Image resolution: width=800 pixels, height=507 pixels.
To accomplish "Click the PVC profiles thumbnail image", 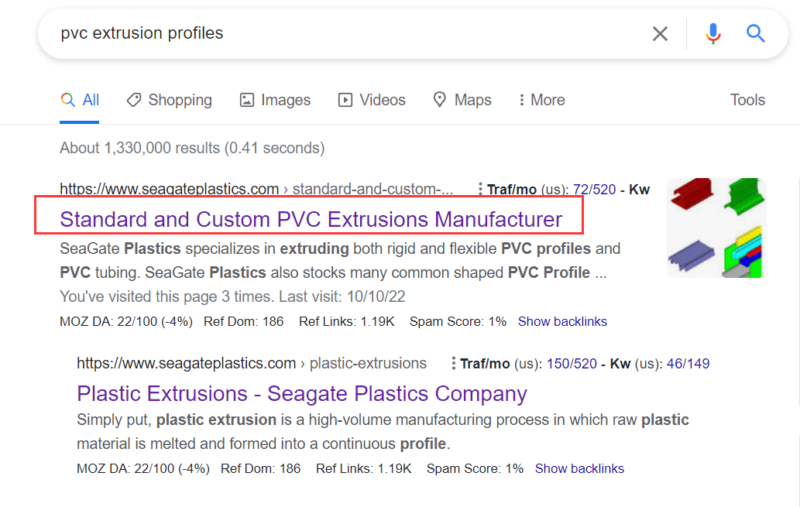I will point(716,228).
